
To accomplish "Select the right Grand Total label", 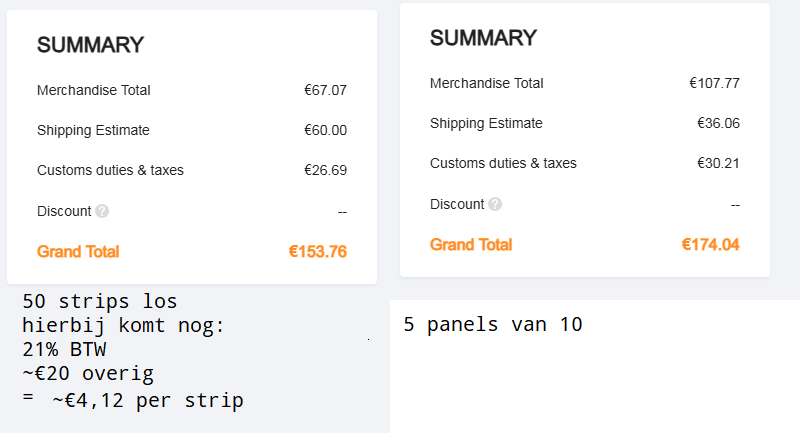I will (471, 245).
